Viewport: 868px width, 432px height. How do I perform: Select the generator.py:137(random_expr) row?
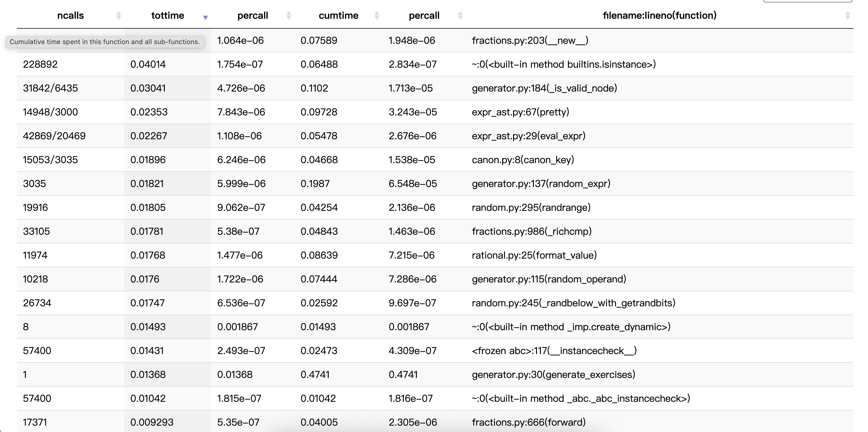point(541,184)
